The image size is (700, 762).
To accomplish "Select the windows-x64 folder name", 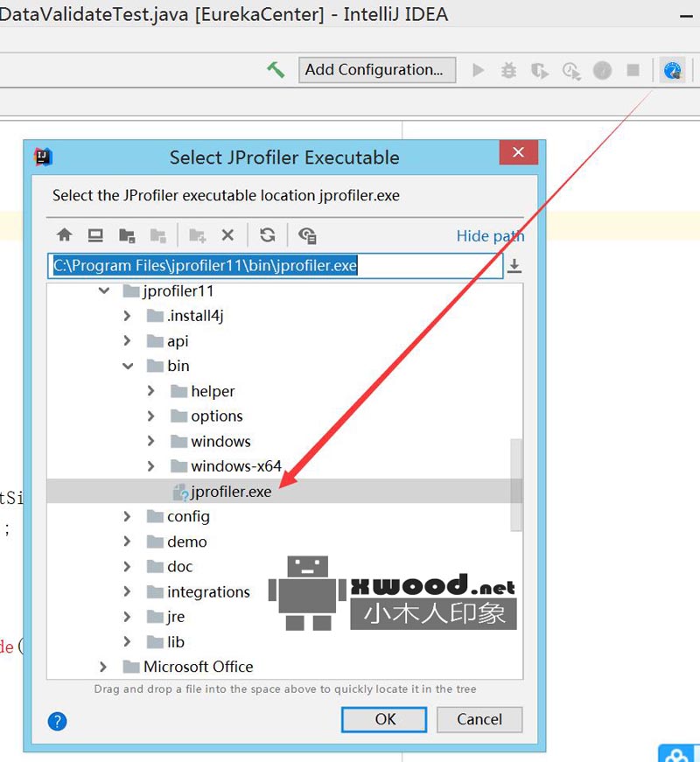I will (x=236, y=466).
